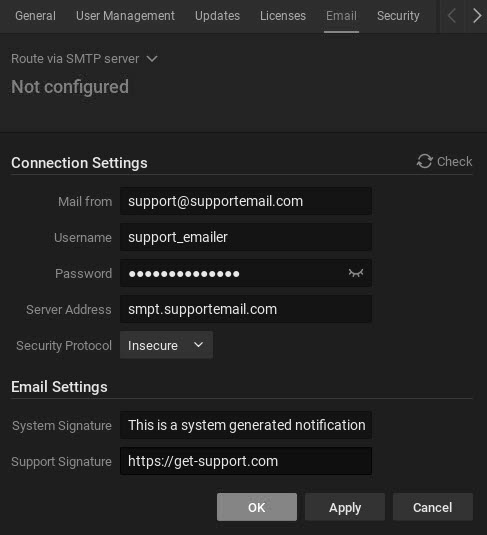Expand the Route via SMTP server dropdown
This screenshot has height=535, width=487.
pos(84,59)
